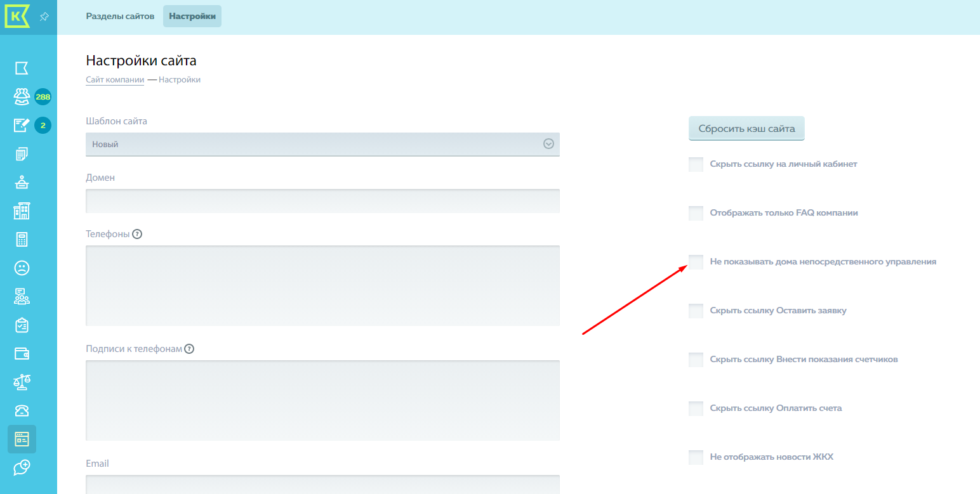This screenshot has width=980, height=494.
Task: Click the Шаблон сайта label
Action: [x=116, y=120]
